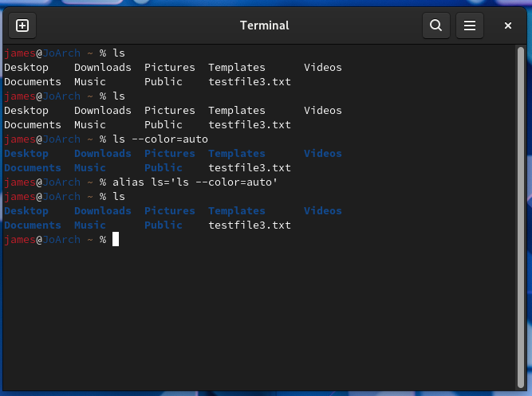The width and height of the screenshot is (532, 396).
Task: Open the hamburger main menu
Action: [470, 25]
